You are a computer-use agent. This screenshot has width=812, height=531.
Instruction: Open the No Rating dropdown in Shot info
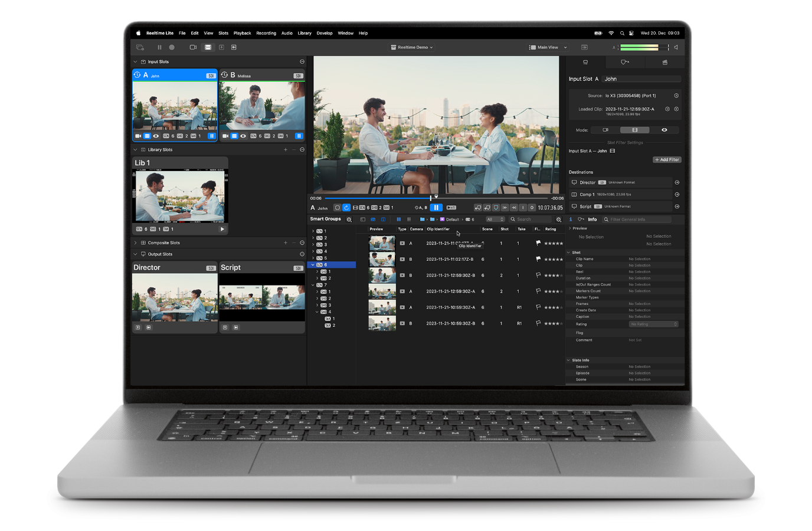click(x=653, y=324)
